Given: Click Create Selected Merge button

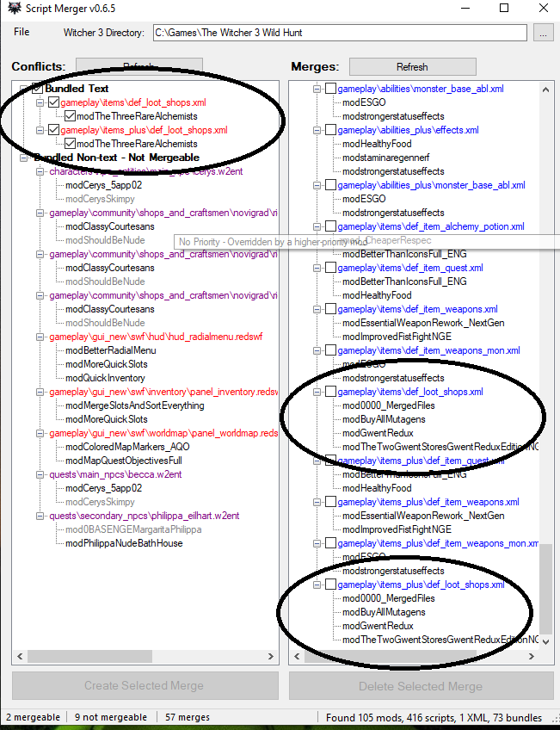Looking at the screenshot, I should click(145, 685).
